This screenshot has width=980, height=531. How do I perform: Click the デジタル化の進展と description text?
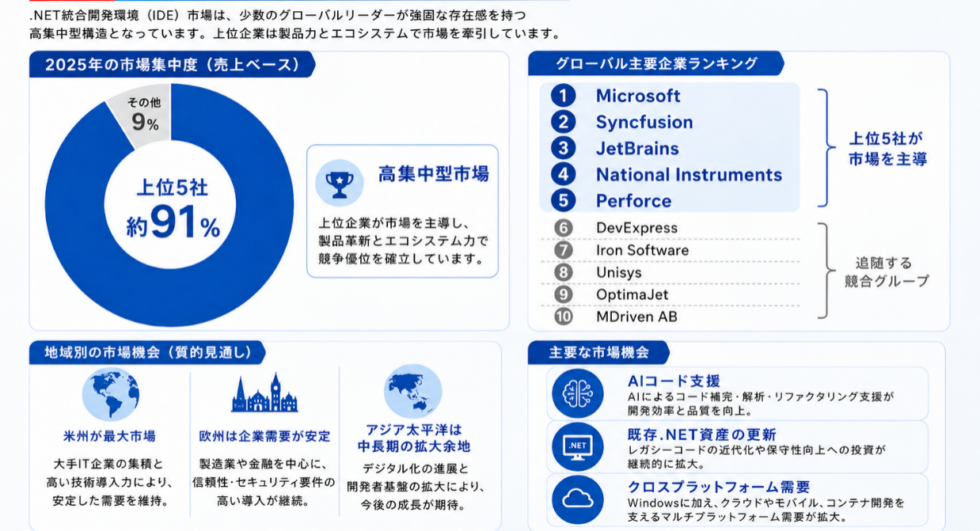tap(415, 487)
